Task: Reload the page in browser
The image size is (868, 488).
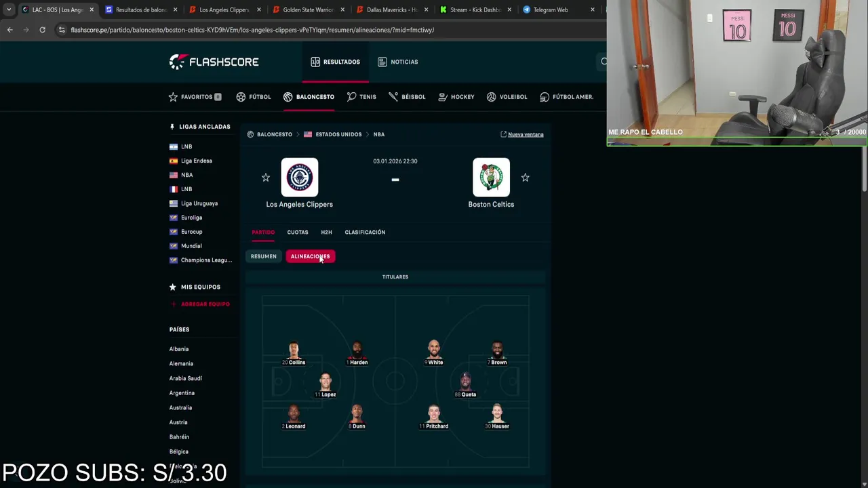Action: click(x=42, y=30)
